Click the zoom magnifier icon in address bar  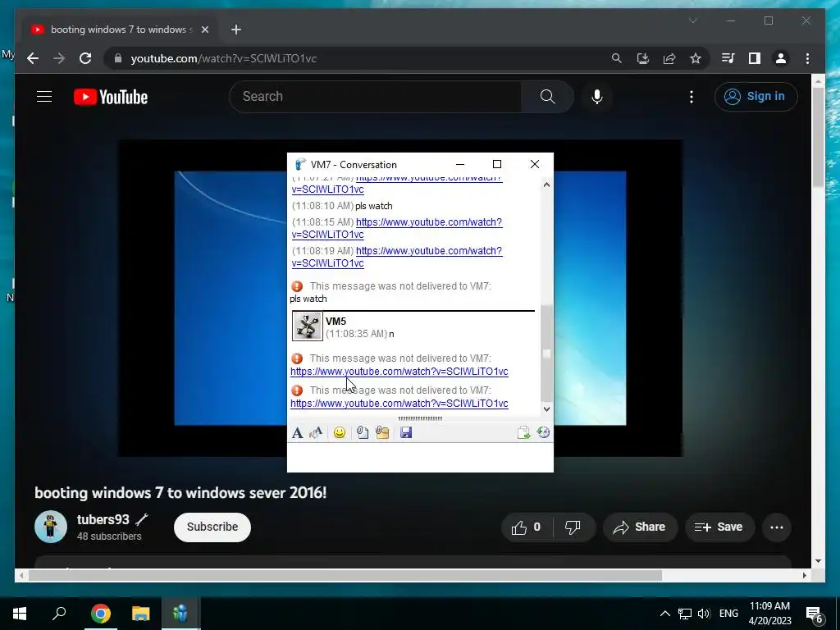pyautogui.click(x=617, y=58)
